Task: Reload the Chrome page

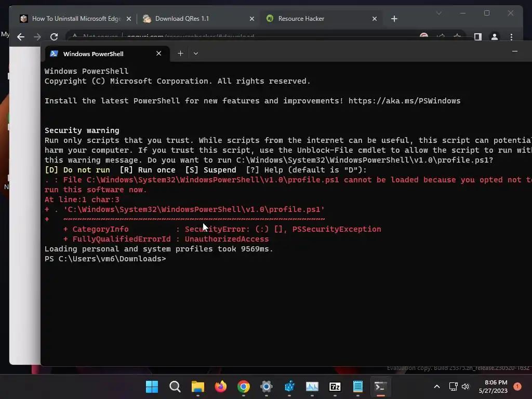Action: (x=54, y=37)
